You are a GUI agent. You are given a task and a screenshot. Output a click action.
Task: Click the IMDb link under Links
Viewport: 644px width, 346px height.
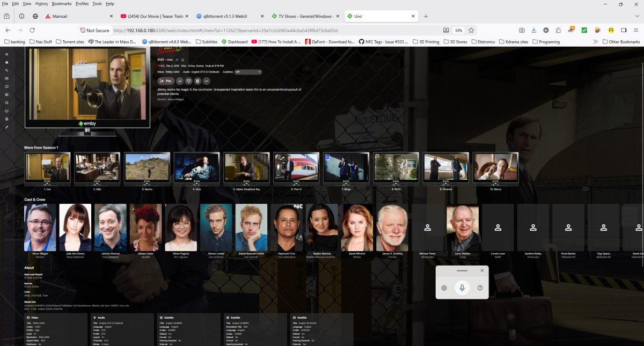(27, 296)
